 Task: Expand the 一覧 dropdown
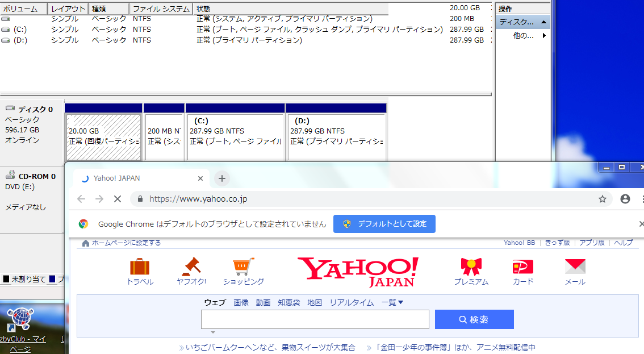(392, 303)
